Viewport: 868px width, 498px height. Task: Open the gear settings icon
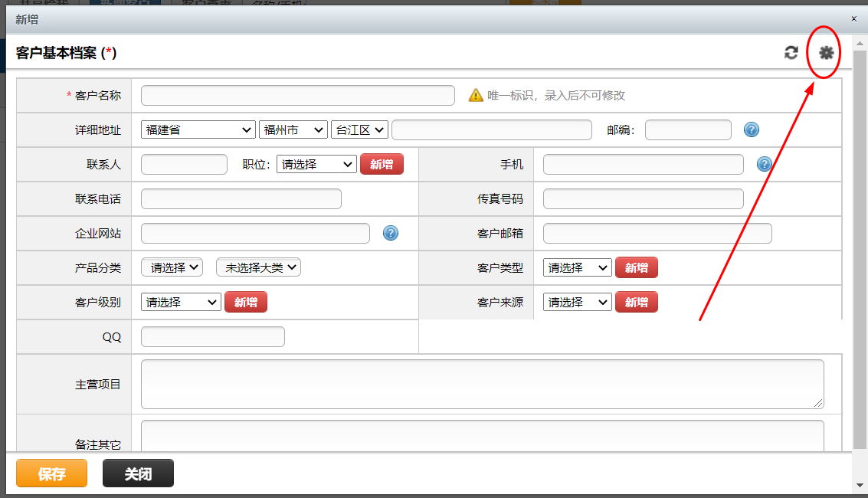pos(826,53)
